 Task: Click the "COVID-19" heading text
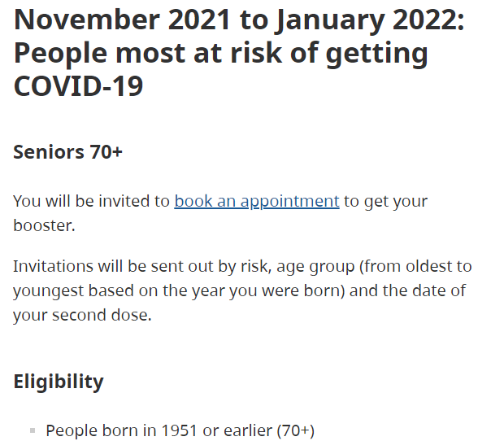coord(78,86)
